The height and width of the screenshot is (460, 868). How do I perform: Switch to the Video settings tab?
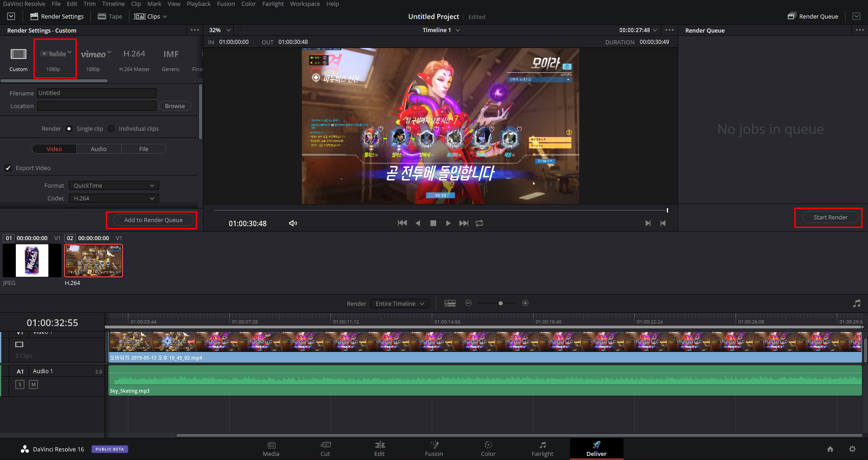pos(54,149)
